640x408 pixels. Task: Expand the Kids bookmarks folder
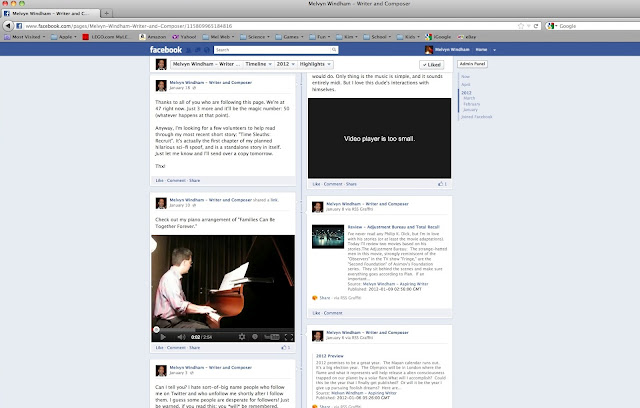point(408,37)
